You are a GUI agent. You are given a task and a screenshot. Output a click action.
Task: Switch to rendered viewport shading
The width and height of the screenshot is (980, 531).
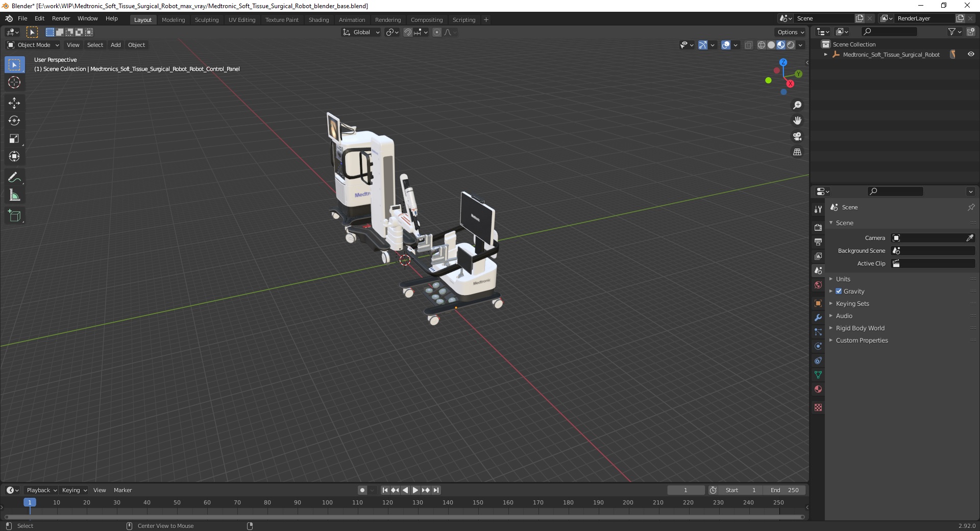[x=791, y=45]
